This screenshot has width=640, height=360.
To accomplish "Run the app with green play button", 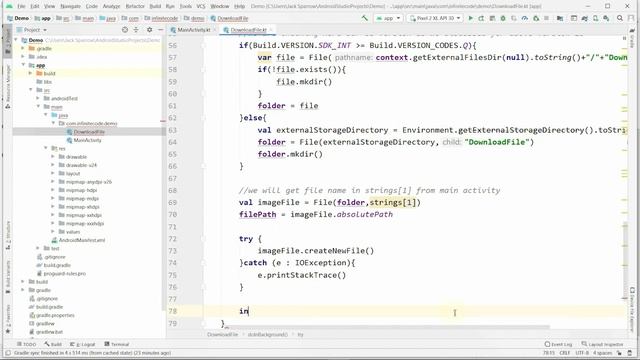I will 471,18.
